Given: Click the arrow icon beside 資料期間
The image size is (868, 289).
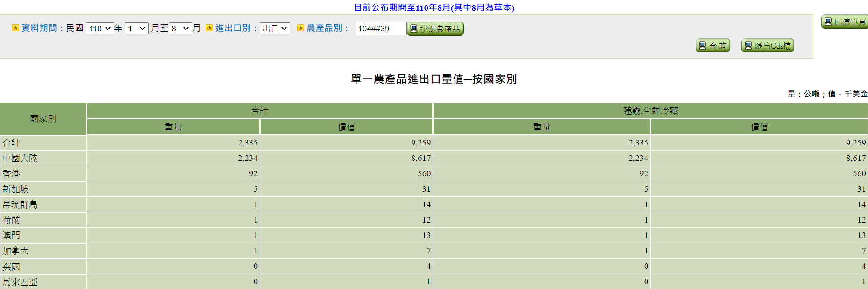Looking at the screenshot, I should tap(15, 28).
